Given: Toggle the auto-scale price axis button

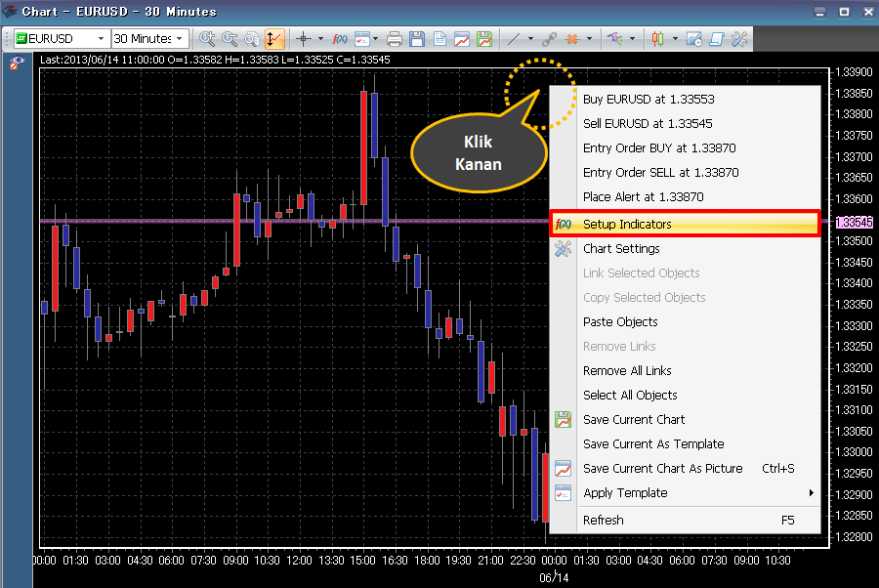Looking at the screenshot, I should [x=273, y=39].
